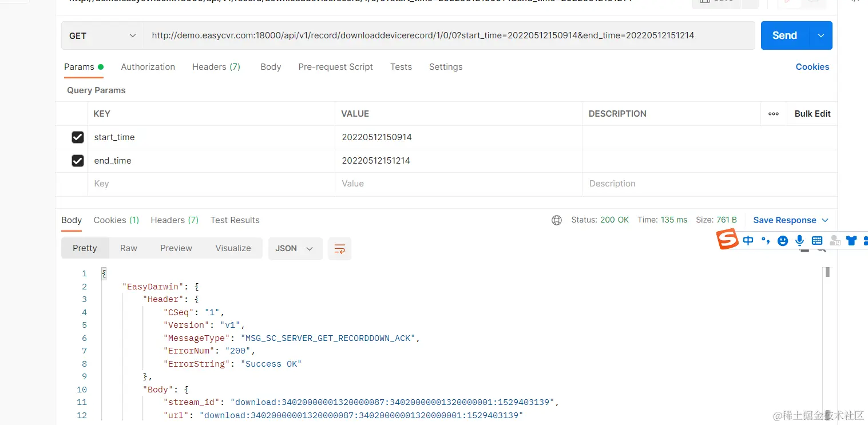
Task: Click the "135 ms" time value
Action: [674, 220]
